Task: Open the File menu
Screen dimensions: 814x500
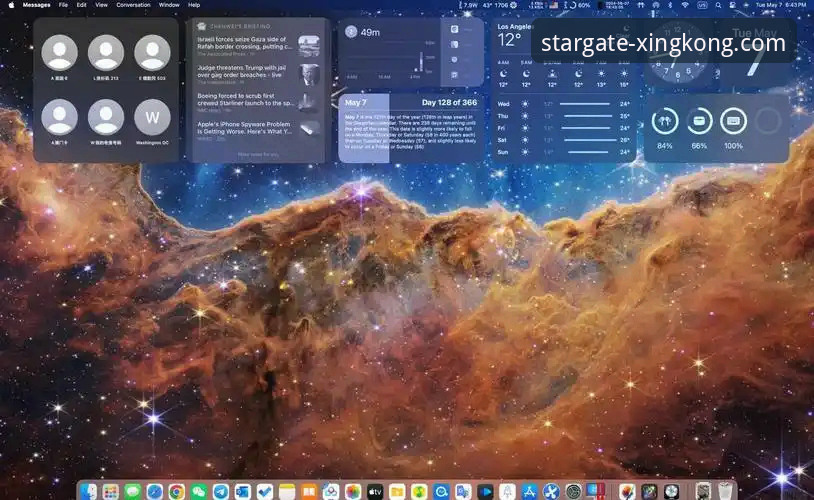Action: click(63, 5)
